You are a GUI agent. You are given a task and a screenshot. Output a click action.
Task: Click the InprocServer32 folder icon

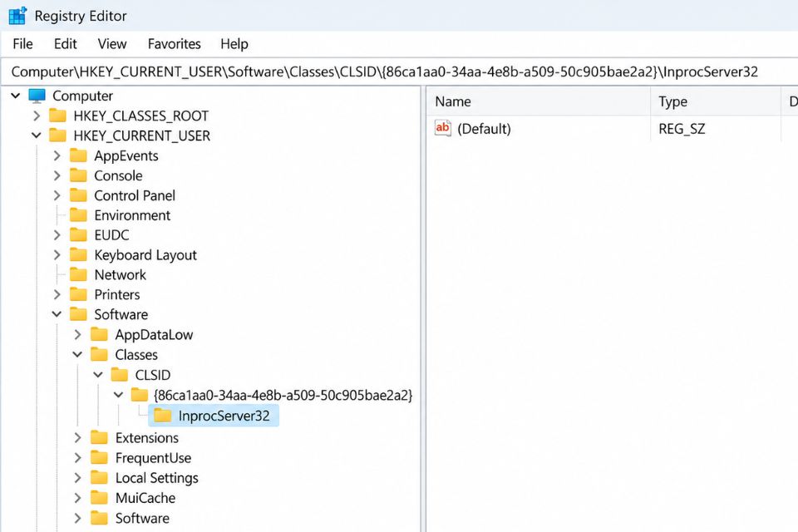pyautogui.click(x=162, y=416)
